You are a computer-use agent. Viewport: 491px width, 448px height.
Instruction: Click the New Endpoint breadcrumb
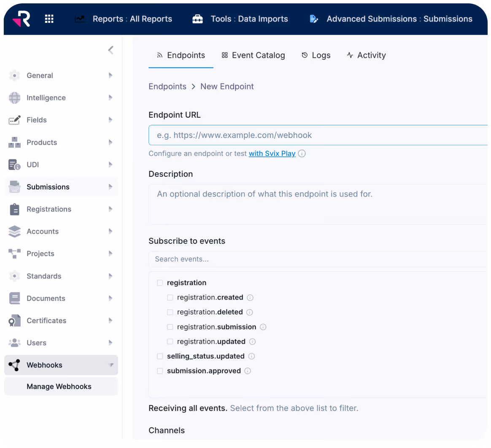(227, 86)
